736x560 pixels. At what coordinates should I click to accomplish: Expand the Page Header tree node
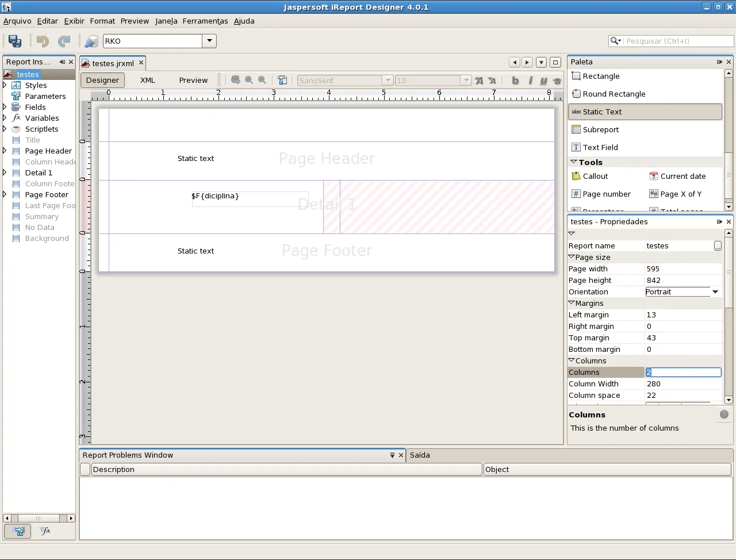pyautogui.click(x=5, y=151)
